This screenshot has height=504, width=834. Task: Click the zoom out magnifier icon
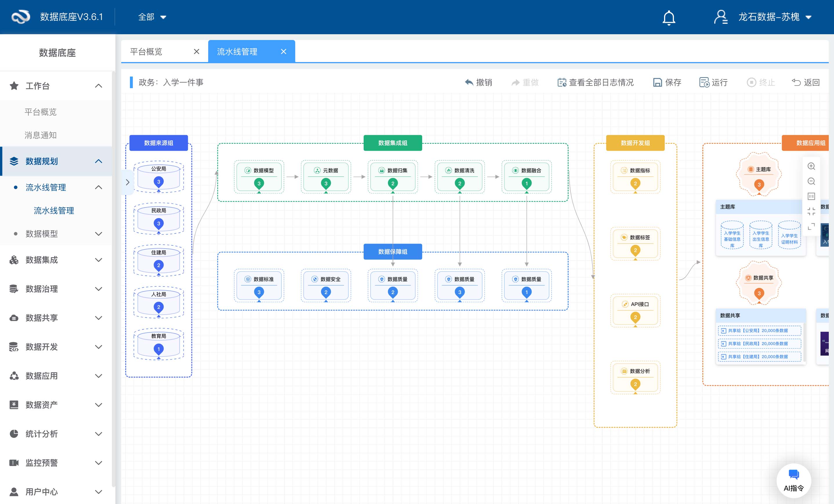pos(811,182)
